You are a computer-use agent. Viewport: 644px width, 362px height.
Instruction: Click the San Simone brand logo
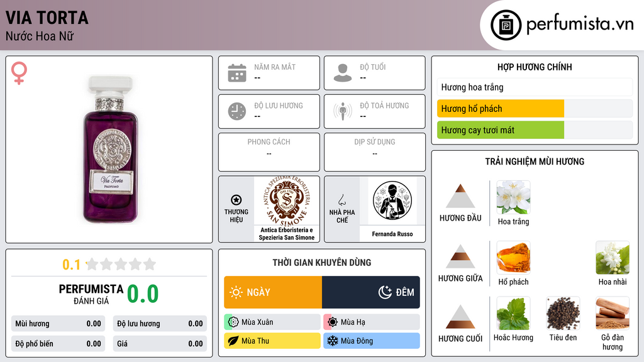click(x=287, y=200)
